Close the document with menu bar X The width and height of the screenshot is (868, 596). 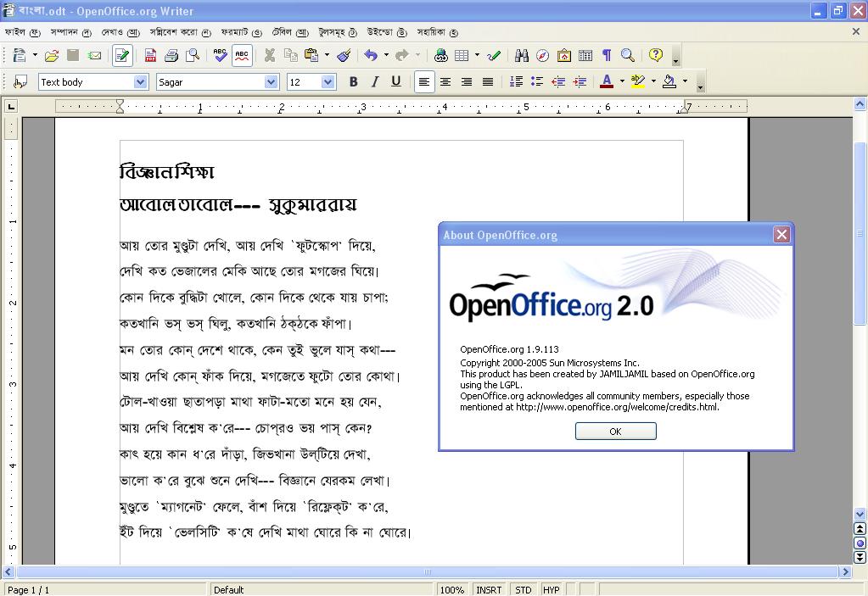point(856,32)
